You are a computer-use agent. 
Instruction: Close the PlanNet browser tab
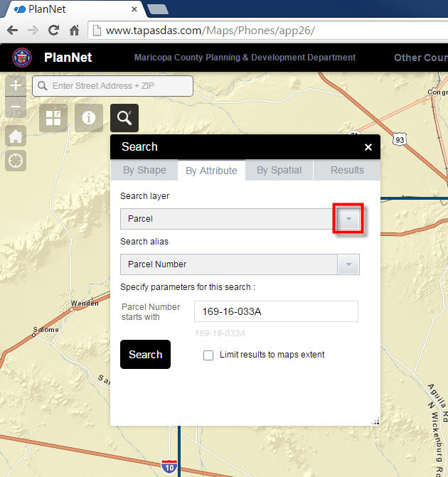(134, 9)
